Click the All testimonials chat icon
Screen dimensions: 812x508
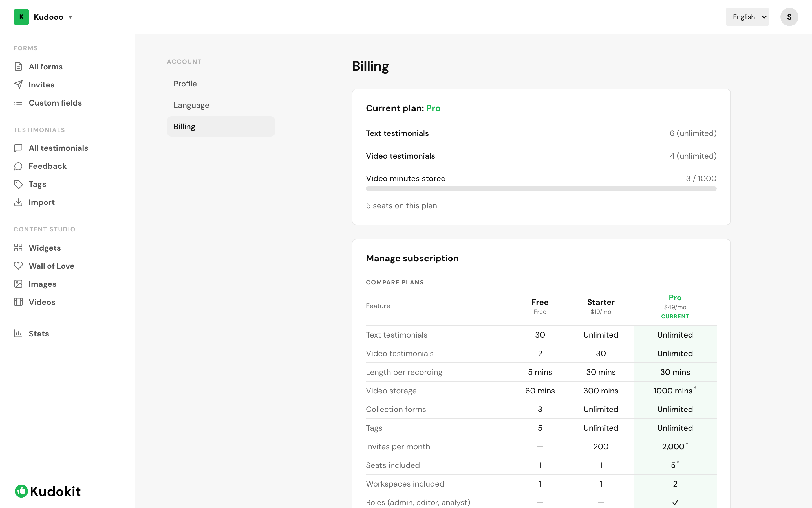(x=18, y=148)
